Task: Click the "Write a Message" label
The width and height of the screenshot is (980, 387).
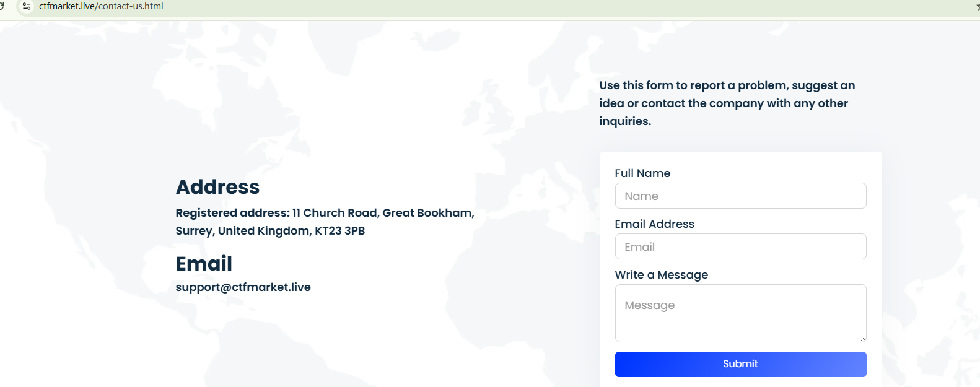Action: click(x=661, y=275)
